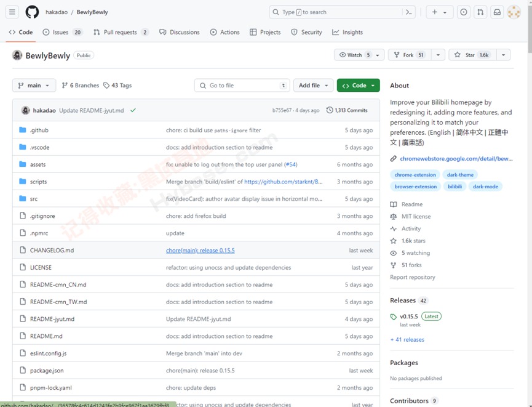Open the command palette icon
Viewport: 532px width, 407px height.
coord(409,12)
